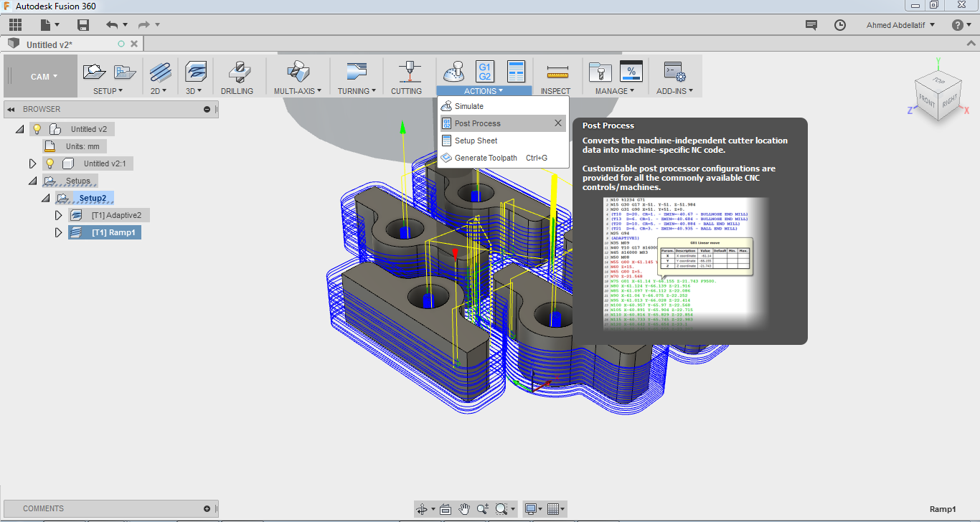This screenshot has height=522, width=980.
Task: Open the job status clock icon
Action: [x=840, y=25]
